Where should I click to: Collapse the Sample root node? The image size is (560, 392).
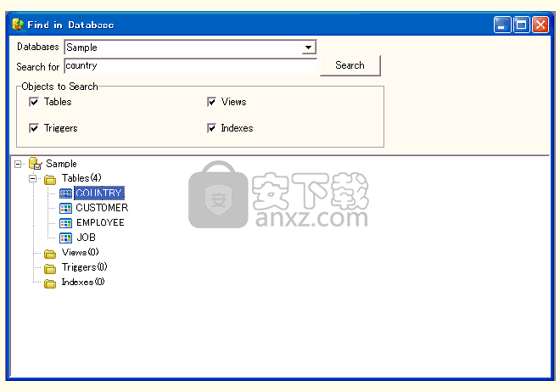18,164
